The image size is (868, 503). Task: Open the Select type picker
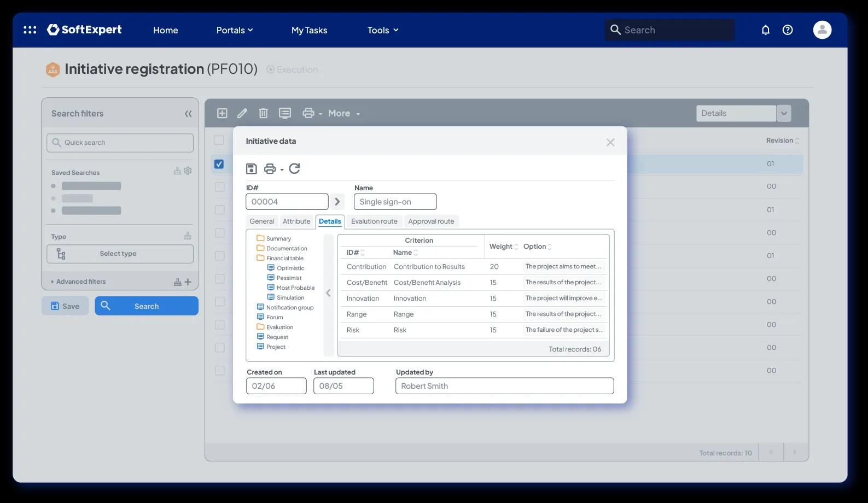click(x=120, y=254)
